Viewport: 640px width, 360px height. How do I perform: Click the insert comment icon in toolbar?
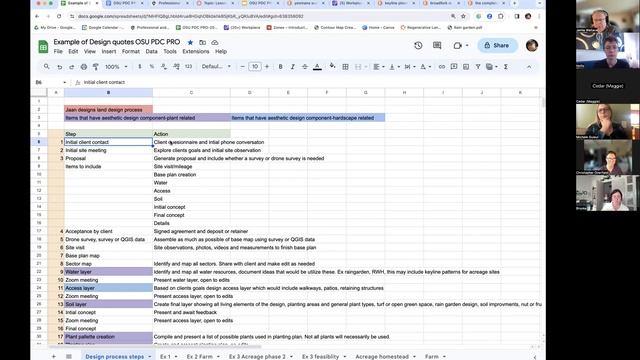pos(454,67)
